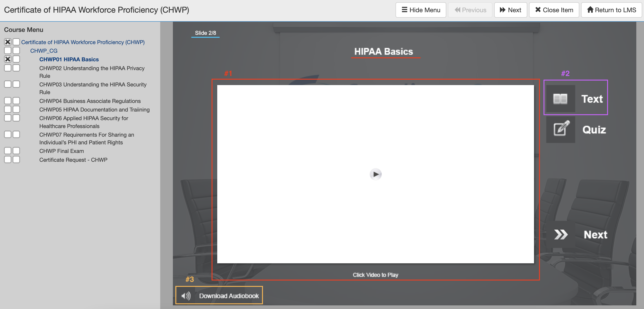The width and height of the screenshot is (644, 309).
Task: Click the Text label in slide panel
Action: click(592, 99)
